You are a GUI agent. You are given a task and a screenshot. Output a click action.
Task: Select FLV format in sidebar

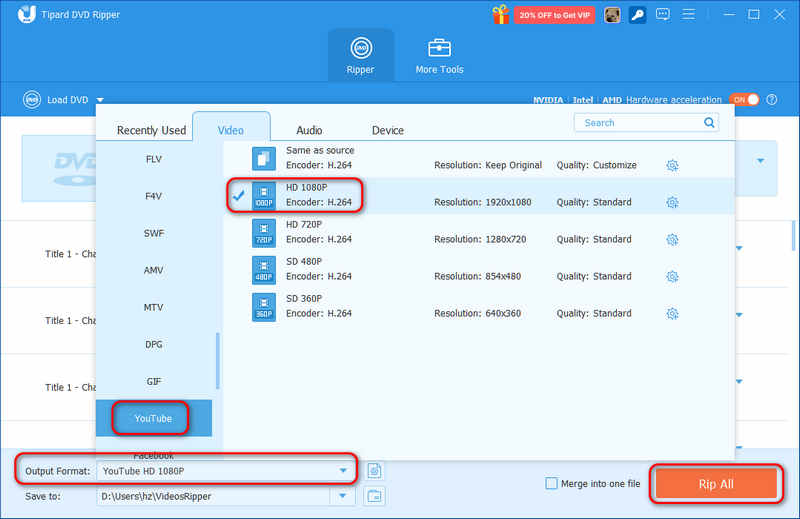coord(154,159)
